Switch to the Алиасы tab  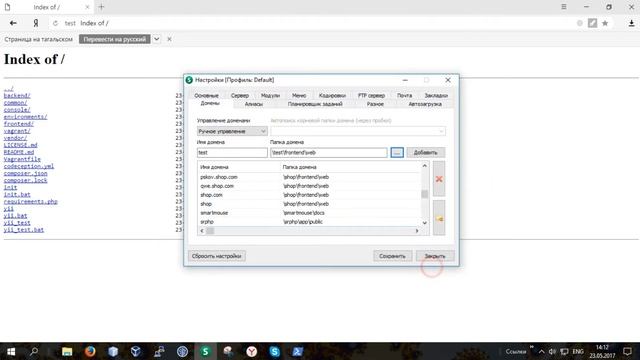tap(253, 104)
